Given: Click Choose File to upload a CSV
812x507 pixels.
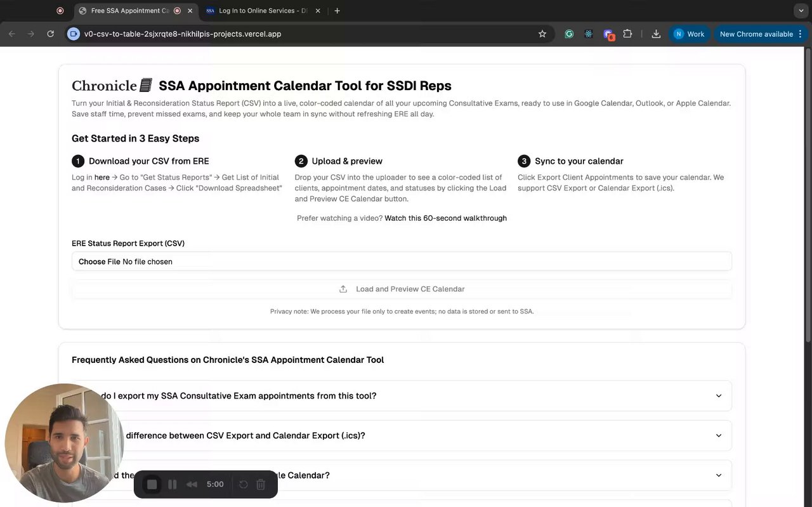Looking at the screenshot, I should tap(99, 261).
